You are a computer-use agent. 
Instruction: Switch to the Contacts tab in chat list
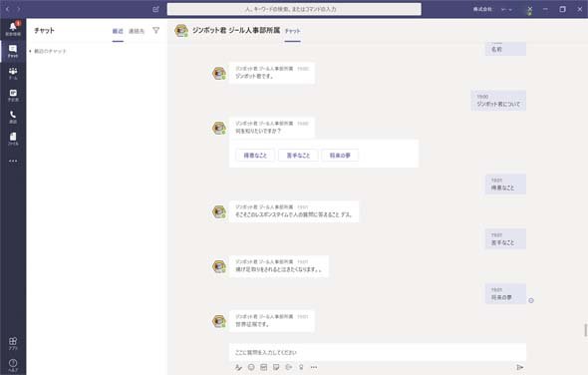pos(137,31)
